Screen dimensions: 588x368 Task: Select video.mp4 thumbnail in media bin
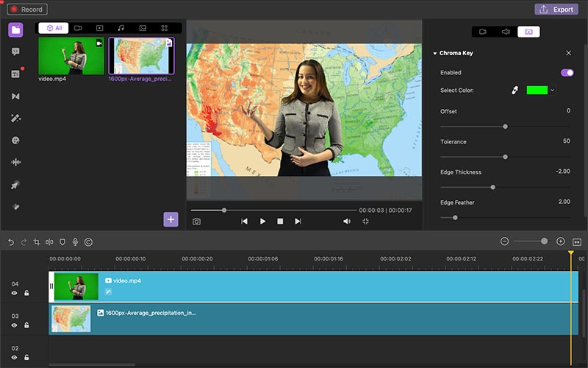click(x=71, y=56)
